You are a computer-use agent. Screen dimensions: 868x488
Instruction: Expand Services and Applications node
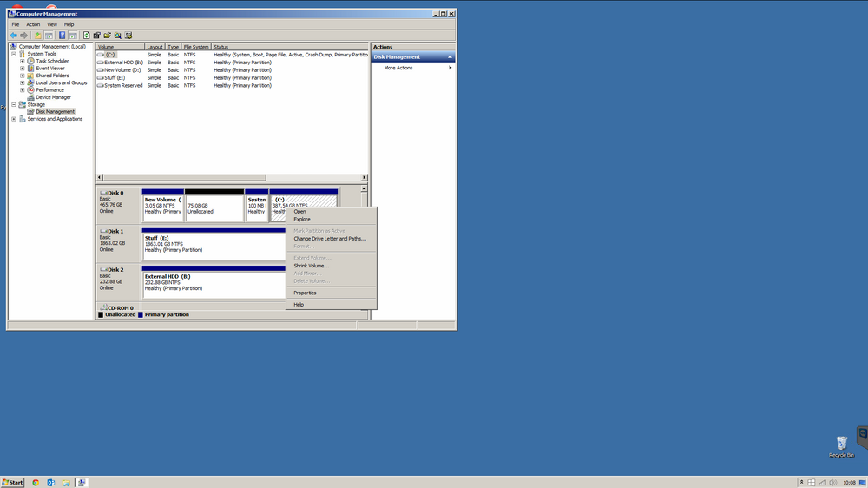pyautogui.click(x=14, y=119)
